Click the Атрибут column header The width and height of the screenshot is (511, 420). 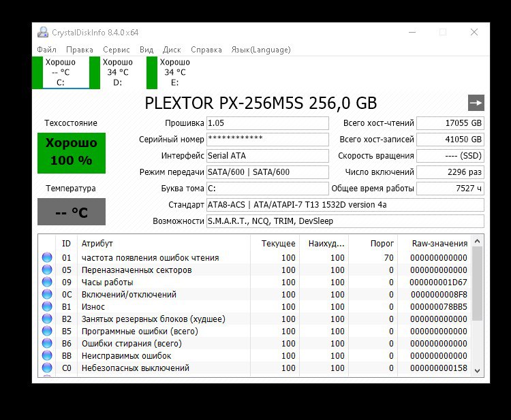[x=164, y=243]
